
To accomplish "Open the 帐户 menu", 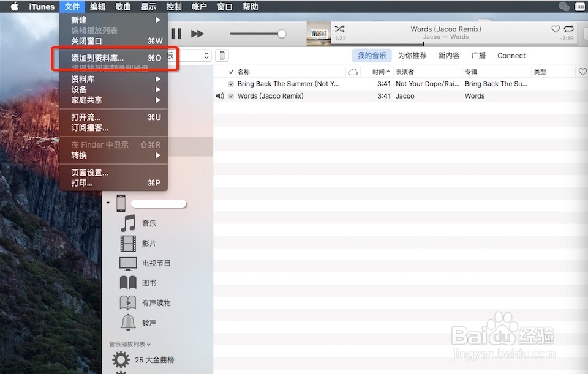I will pos(199,6).
